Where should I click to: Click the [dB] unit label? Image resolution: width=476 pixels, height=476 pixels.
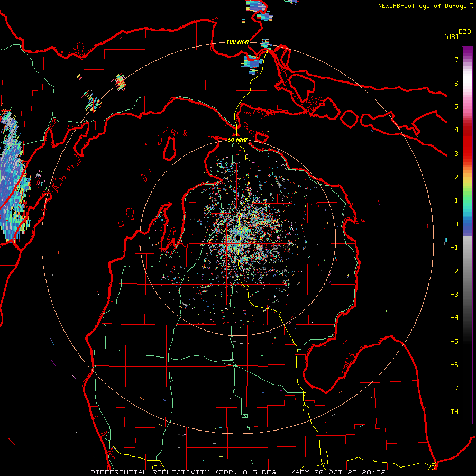click(452, 36)
